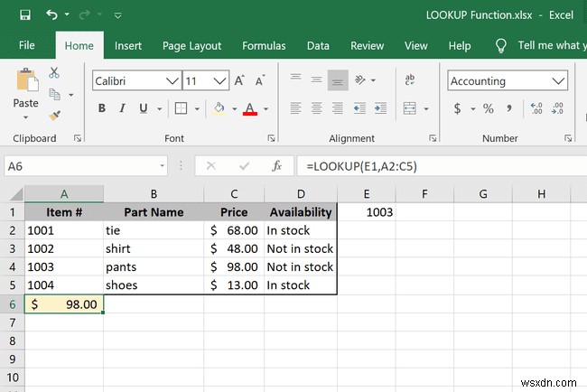Apply the Accounting dollar format
Viewport: 587px width, 392px height.
tap(458, 108)
